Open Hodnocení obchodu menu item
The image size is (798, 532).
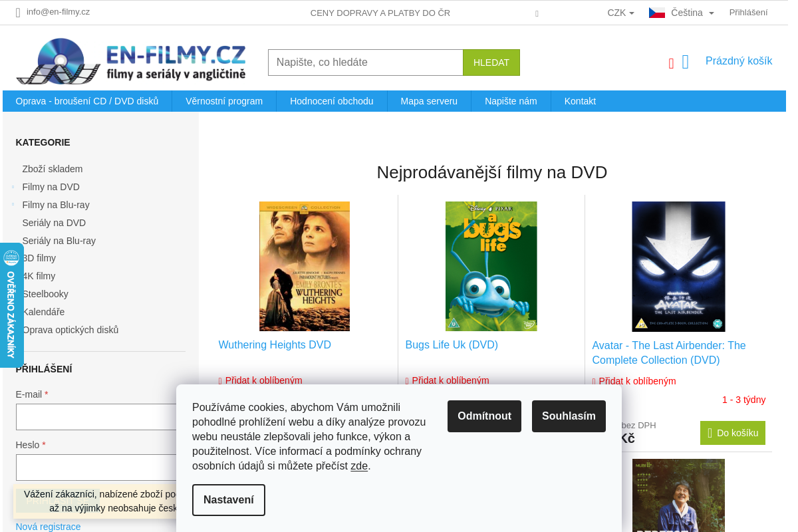tap(332, 101)
